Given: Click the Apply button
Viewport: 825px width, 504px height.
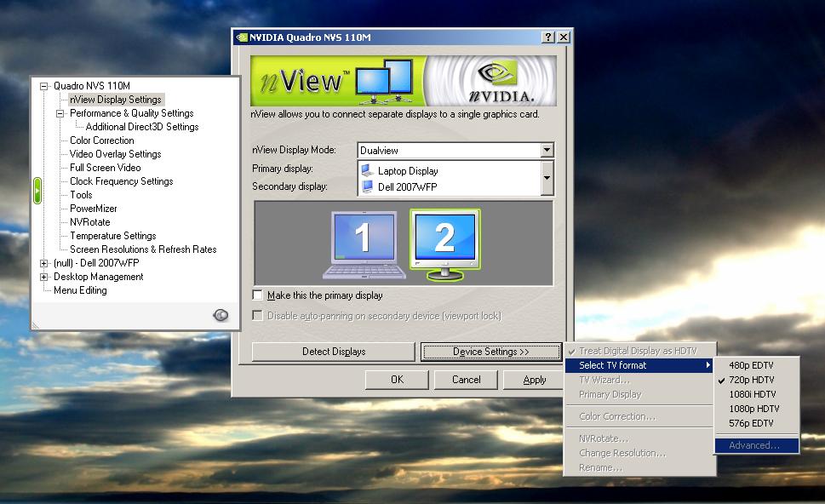Looking at the screenshot, I should pyautogui.click(x=535, y=380).
